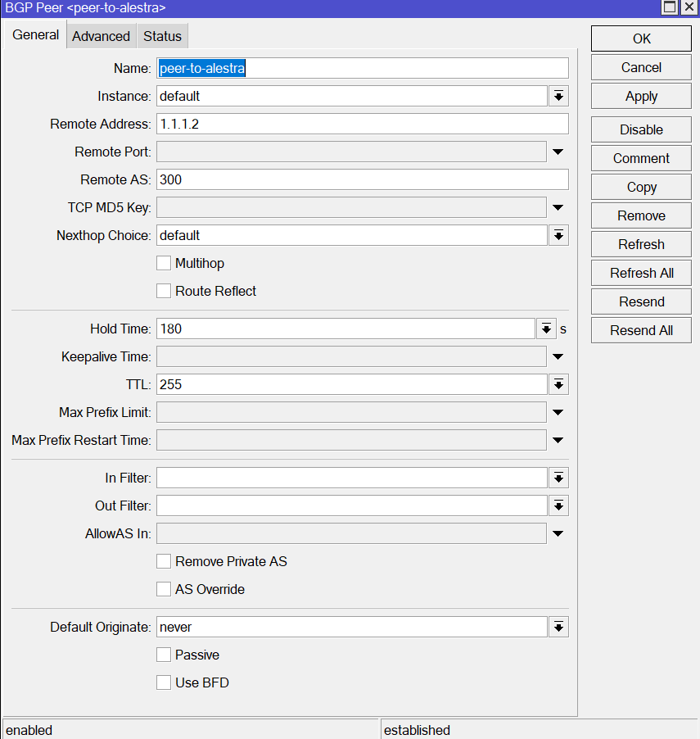Switch to the Advanced tab
The height and width of the screenshot is (739, 700).
coord(101,36)
